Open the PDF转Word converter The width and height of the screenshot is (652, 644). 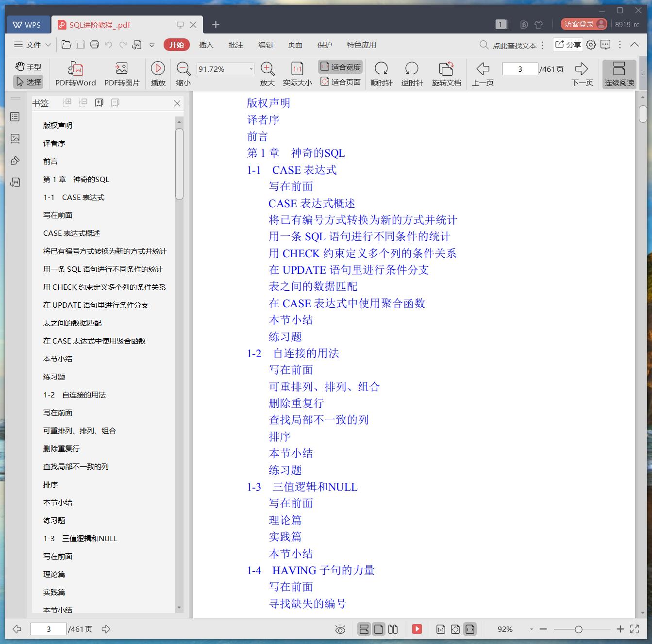[x=75, y=74]
